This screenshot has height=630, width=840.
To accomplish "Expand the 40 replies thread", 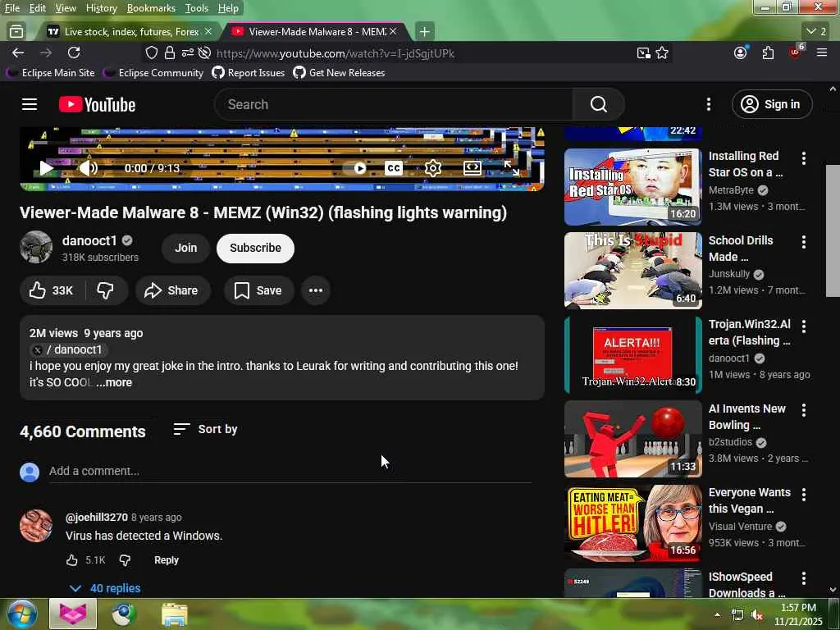I will pos(106,588).
